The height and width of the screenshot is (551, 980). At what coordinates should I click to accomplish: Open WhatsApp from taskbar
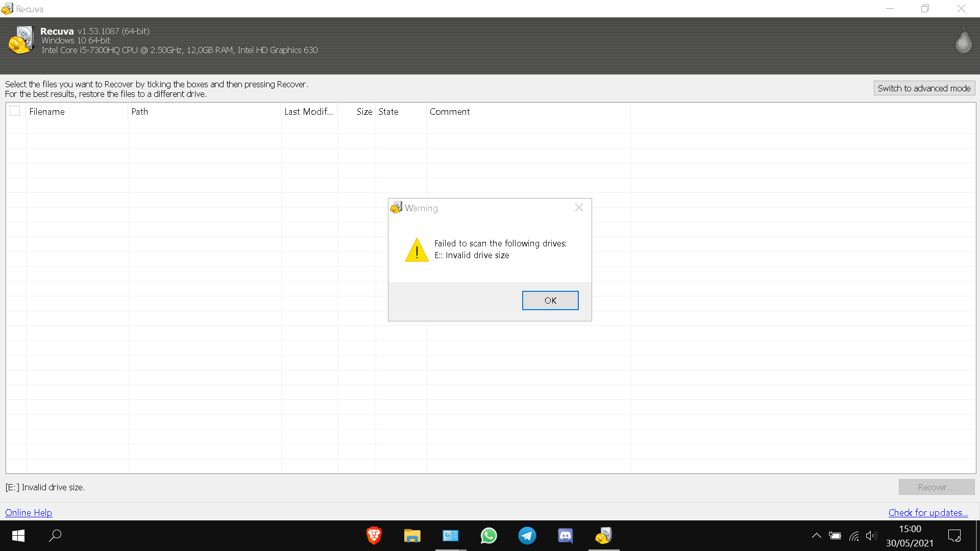pyautogui.click(x=489, y=536)
